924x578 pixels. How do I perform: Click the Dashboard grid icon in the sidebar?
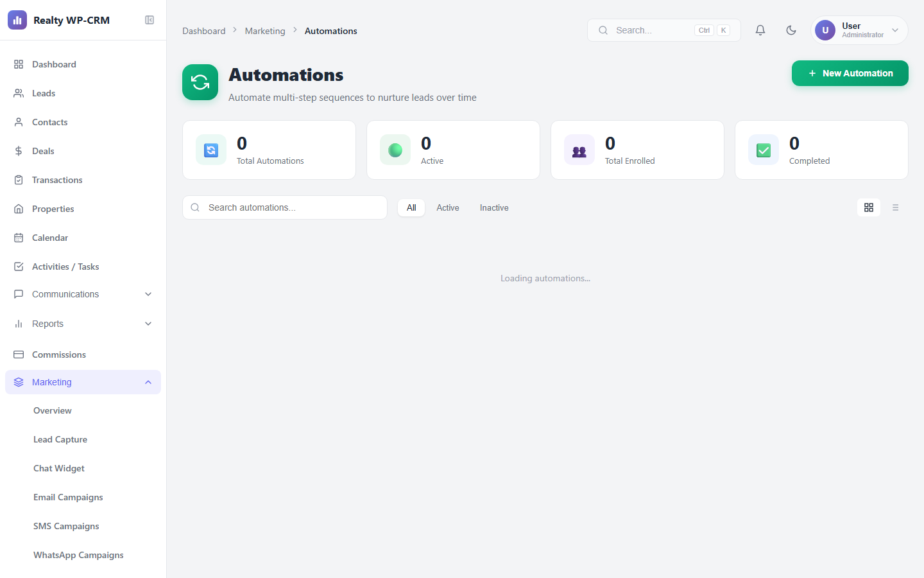tap(19, 64)
